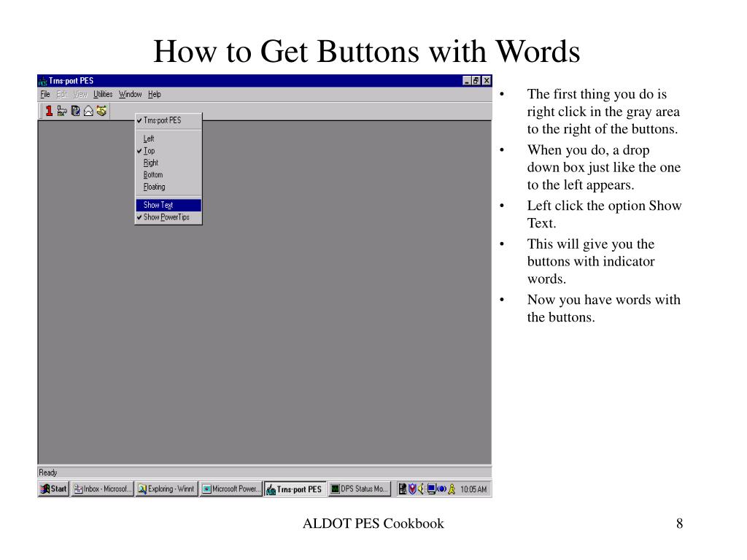
Task: Switch to DPS Status Mo... taskbar button
Action: [360, 489]
